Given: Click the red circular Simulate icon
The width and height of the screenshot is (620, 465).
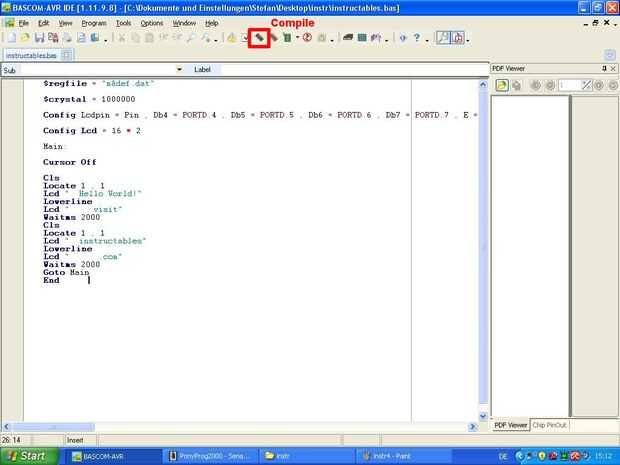Looking at the screenshot, I should [307, 38].
